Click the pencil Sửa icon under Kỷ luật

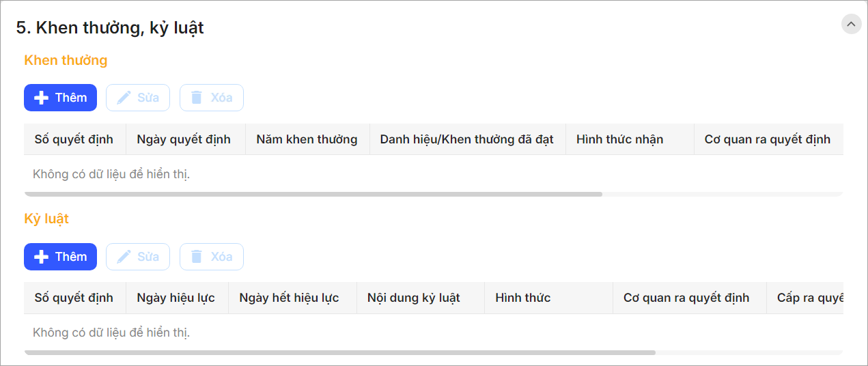point(124,257)
